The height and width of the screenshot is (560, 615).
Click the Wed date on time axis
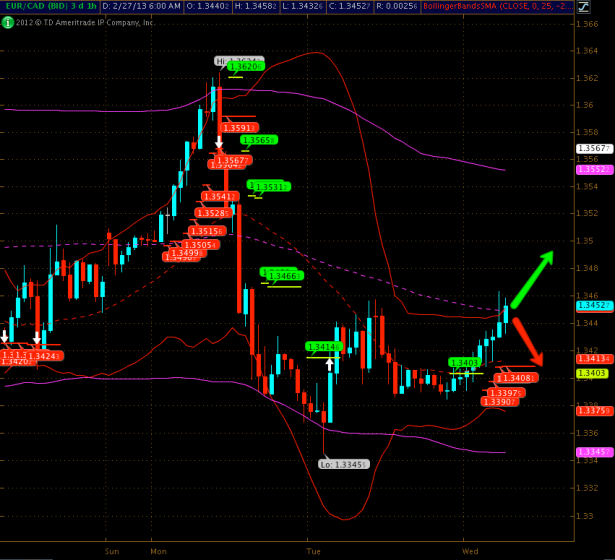pos(471,551)
